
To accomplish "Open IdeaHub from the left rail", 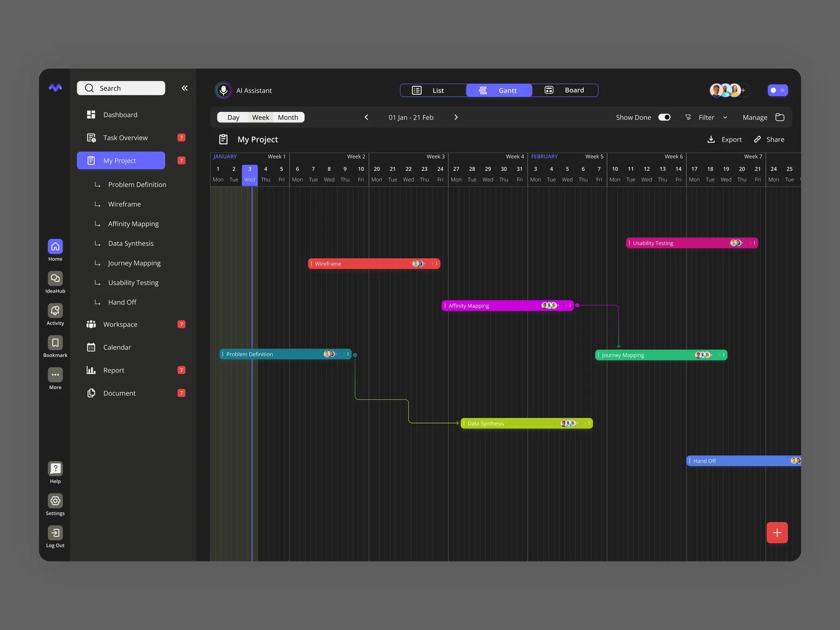I will [55, 279].
